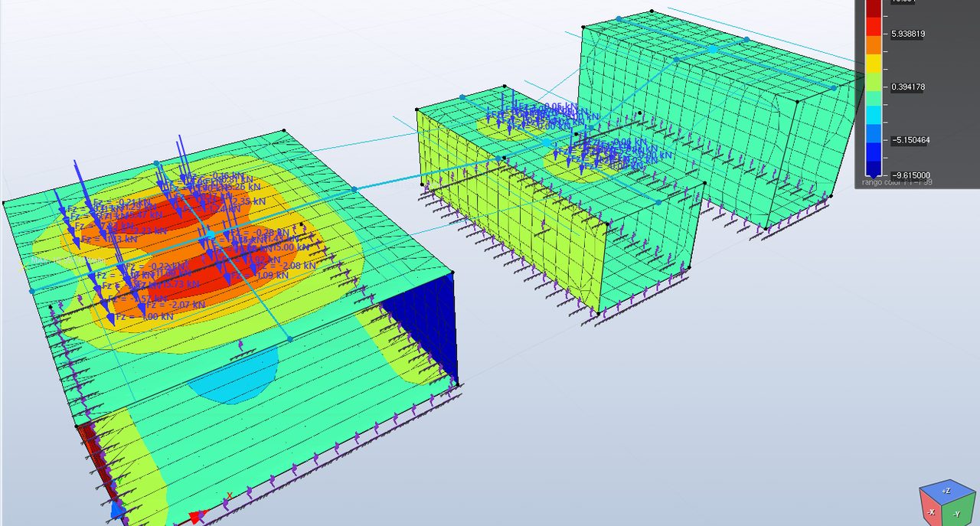
Task: Click the load label Fz = -2.07 kN
Action: (x=176, y=304)
